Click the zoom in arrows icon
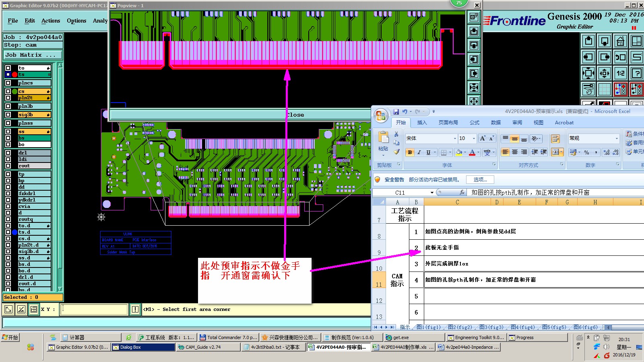This screenshot has width=644, height=362. pyautogui.click(x=588, y=73)
